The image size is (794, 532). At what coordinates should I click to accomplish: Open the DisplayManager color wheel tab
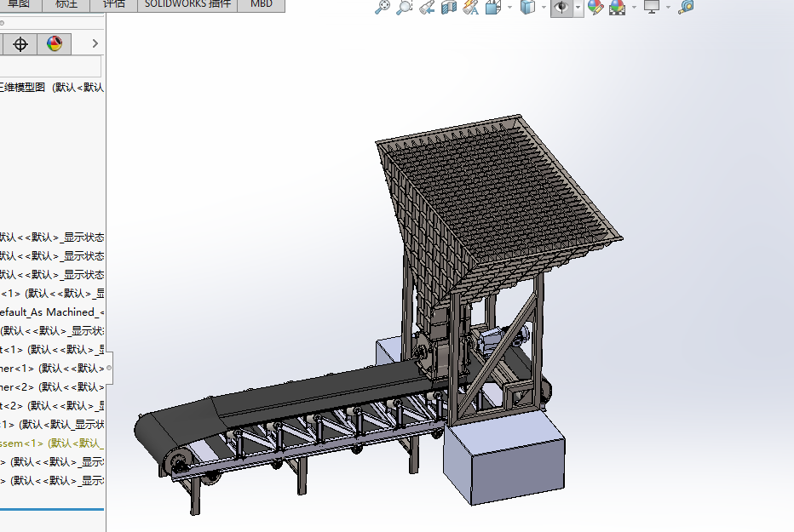pyautogui.click(x=55, y=44)
